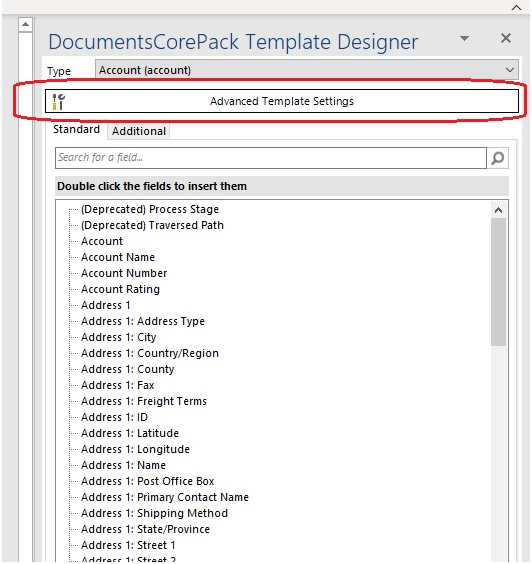Select Address 1: Name
532x564 pixels.
pyautogui.click(x=123, y=465)
